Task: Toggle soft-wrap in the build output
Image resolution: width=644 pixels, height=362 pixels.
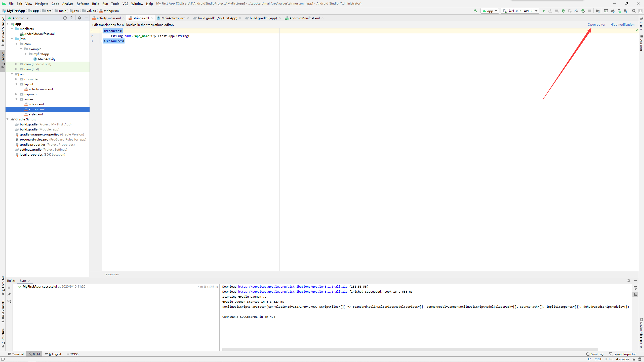Action: pyautogui.click(x=635, y=288)
